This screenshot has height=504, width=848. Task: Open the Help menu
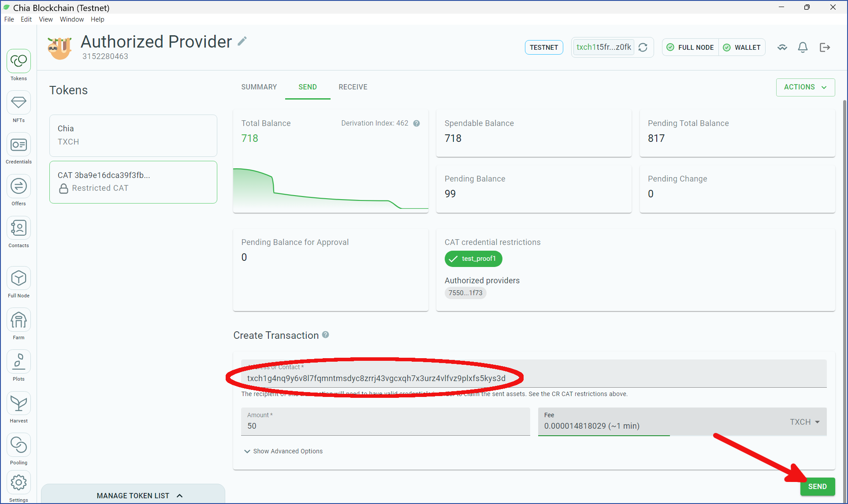click(x=97, y=19)
